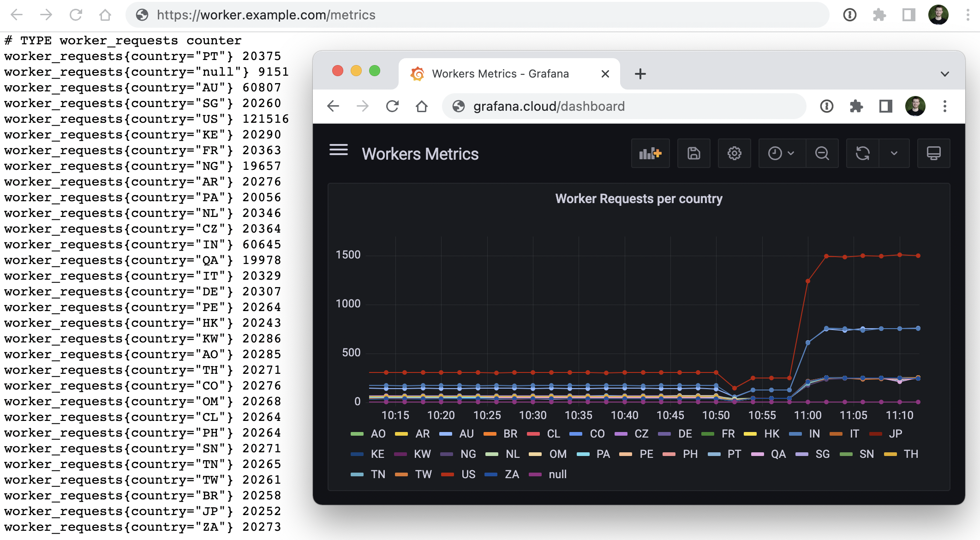Click the extensions puzzle icon in Grafana window

[856, 107]
